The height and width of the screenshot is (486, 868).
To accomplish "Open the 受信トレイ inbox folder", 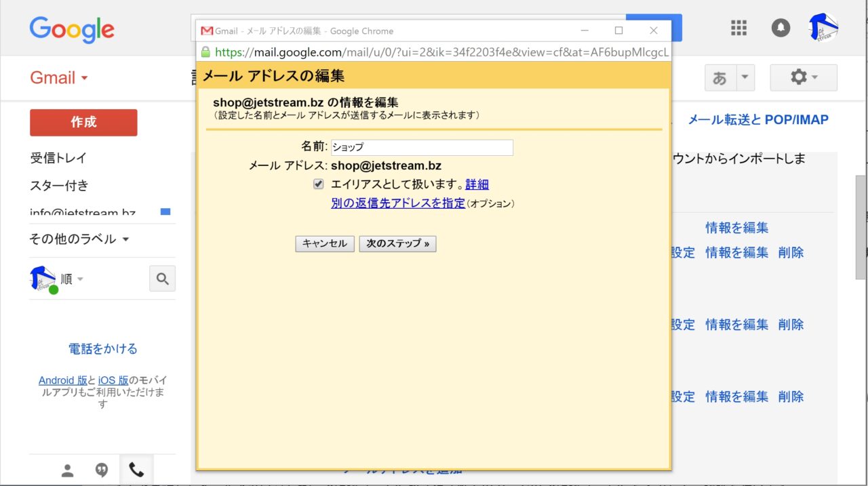I will [x=58, y=158].
